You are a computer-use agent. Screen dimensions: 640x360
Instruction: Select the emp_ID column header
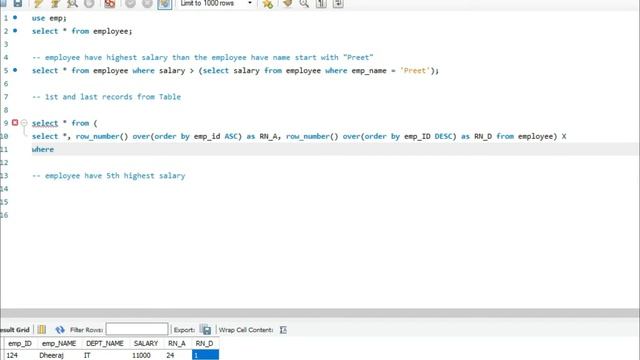[x=20, y=344]
